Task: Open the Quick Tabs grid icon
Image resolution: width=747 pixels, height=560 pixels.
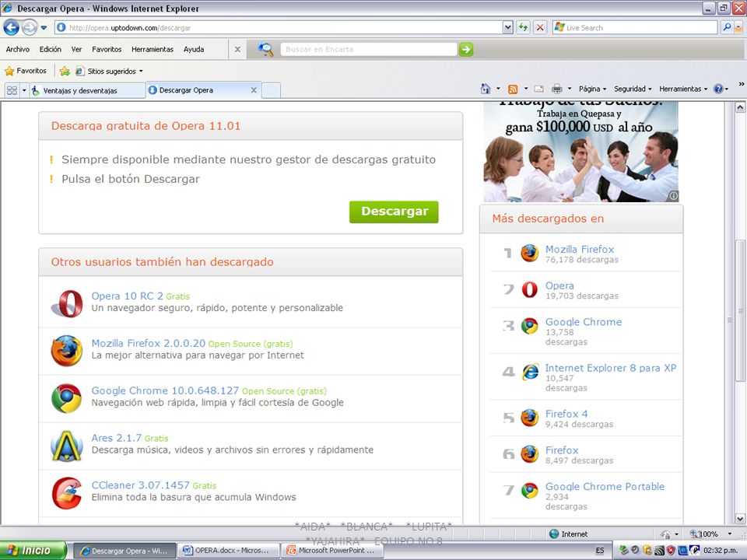Action: (12, 90)
